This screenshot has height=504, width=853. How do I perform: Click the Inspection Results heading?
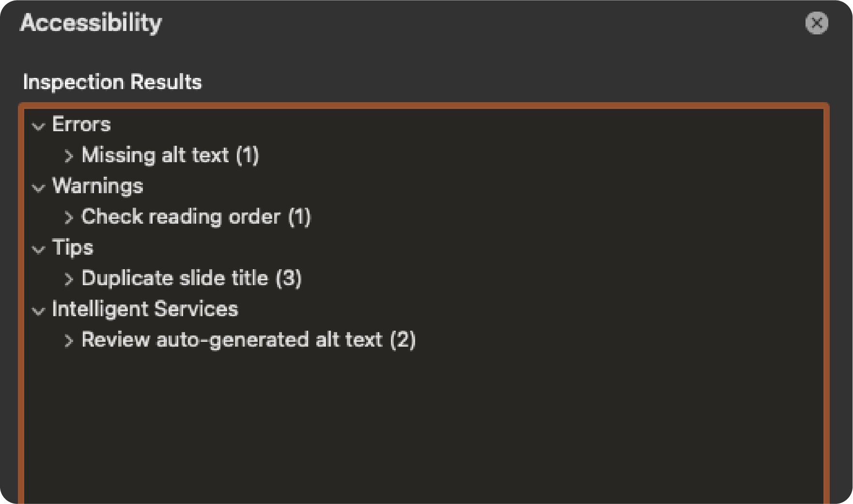pos(112,82)
